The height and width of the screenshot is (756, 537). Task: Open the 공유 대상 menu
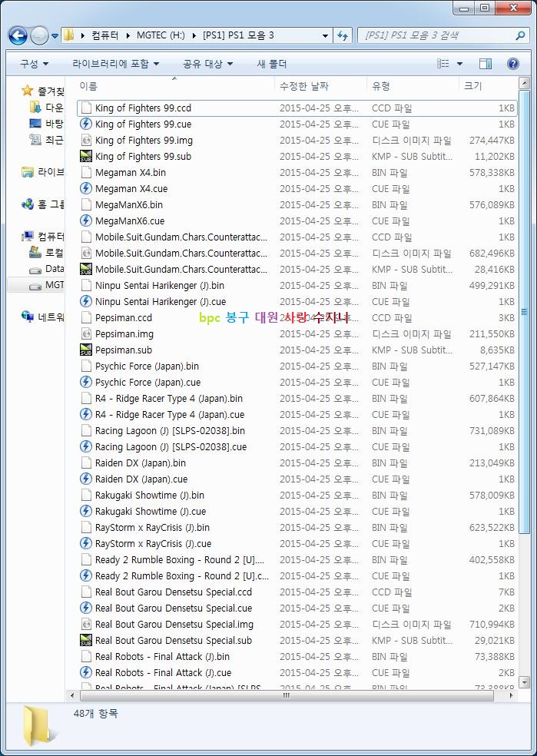207,64
